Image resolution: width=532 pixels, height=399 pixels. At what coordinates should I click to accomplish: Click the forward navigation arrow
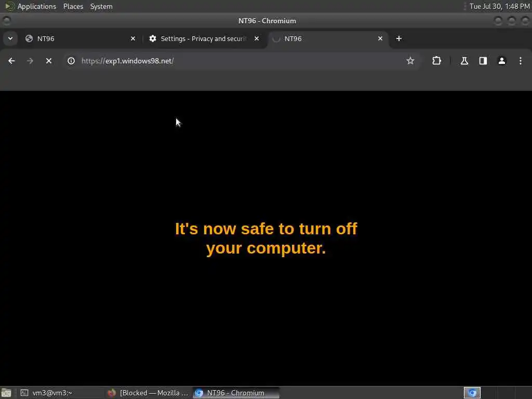30,61
